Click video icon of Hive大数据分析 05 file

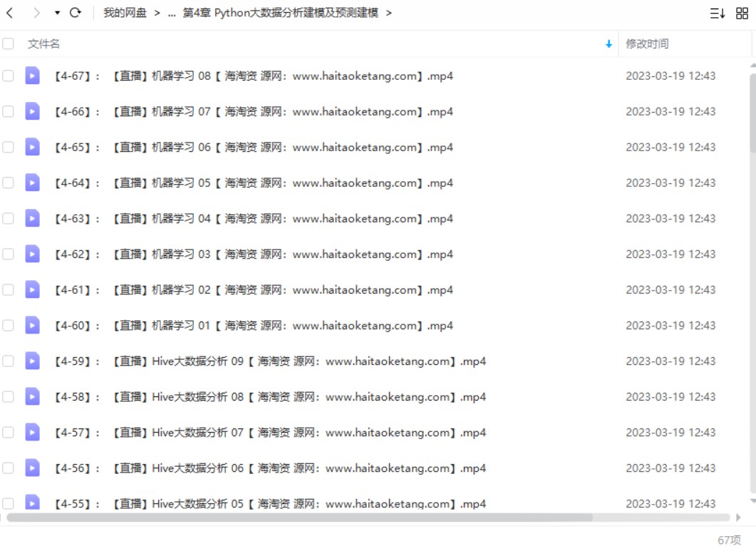[x=32, y=503]
